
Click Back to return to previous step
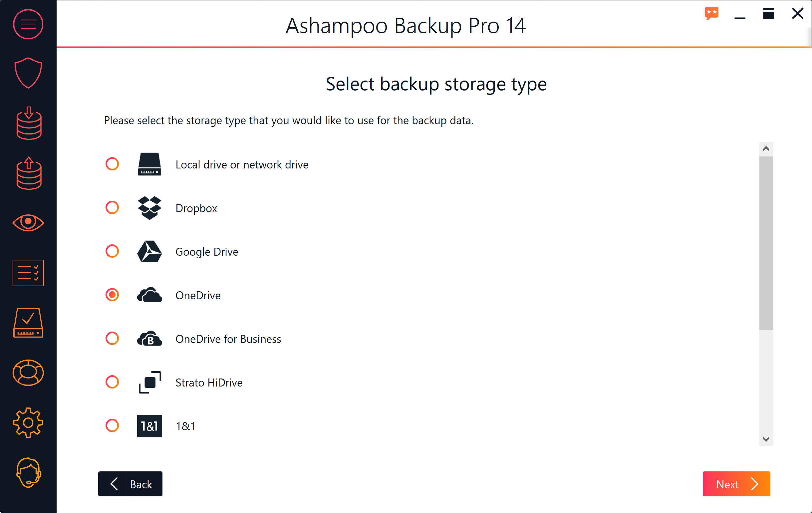(130, 484)
